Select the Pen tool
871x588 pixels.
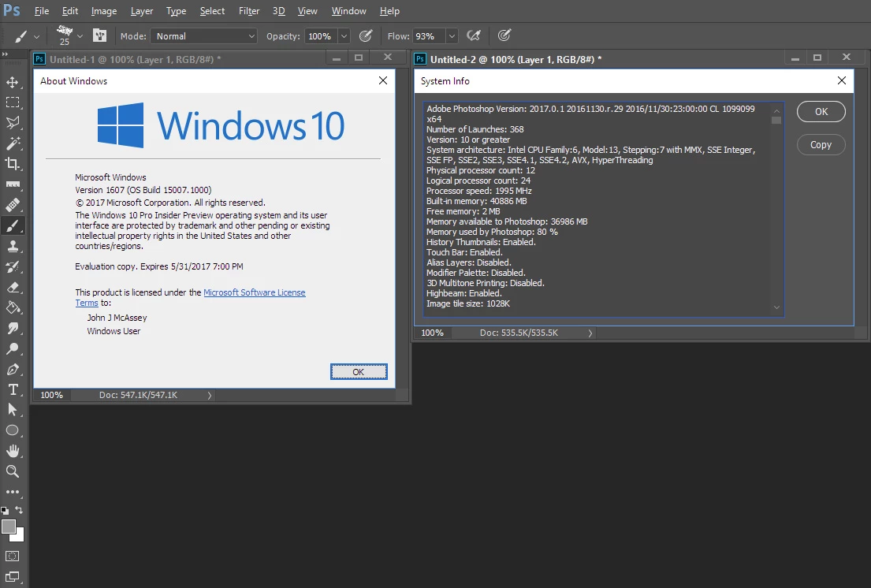pos(13,369)
